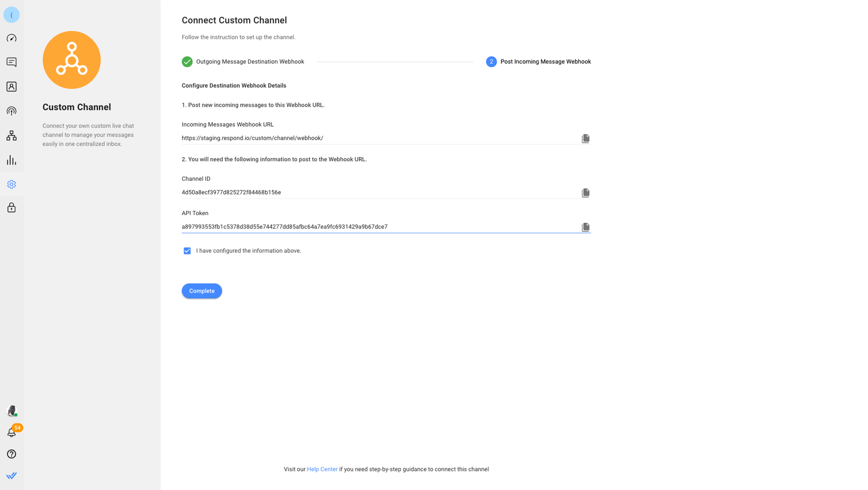
Task: Copy the Incoming Messages Webhook URL
Action: (585, 138)
